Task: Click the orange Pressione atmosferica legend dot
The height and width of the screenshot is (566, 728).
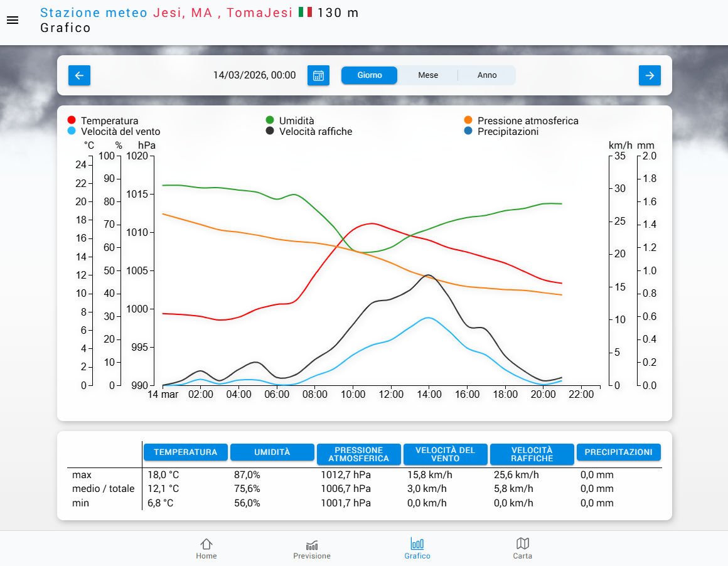Action: 468,120
